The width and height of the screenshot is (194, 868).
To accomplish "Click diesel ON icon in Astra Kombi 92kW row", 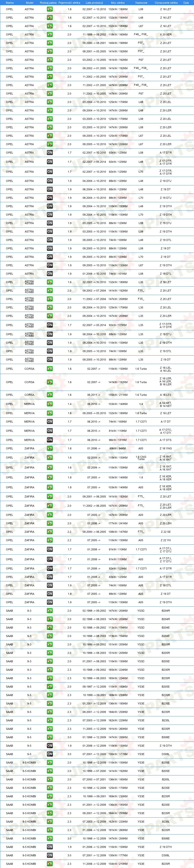I will [50, 325].
